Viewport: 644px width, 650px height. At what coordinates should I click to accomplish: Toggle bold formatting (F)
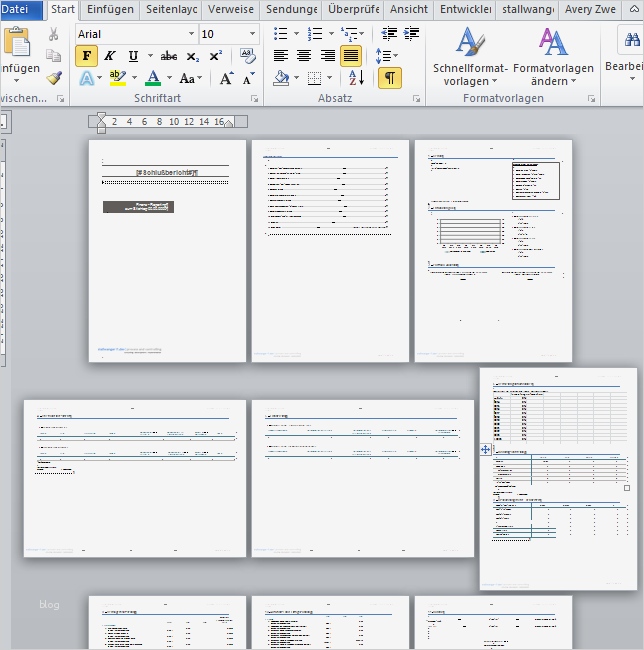[87, 56]
